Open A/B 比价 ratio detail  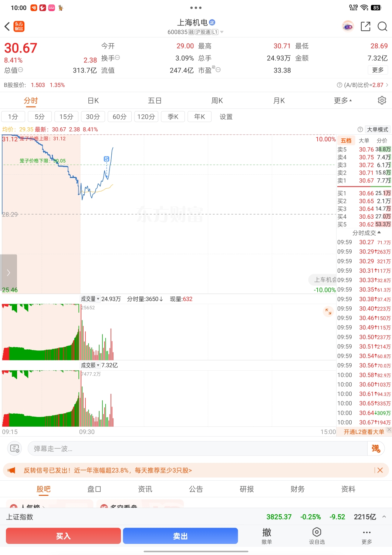click(x=362, y=85)
